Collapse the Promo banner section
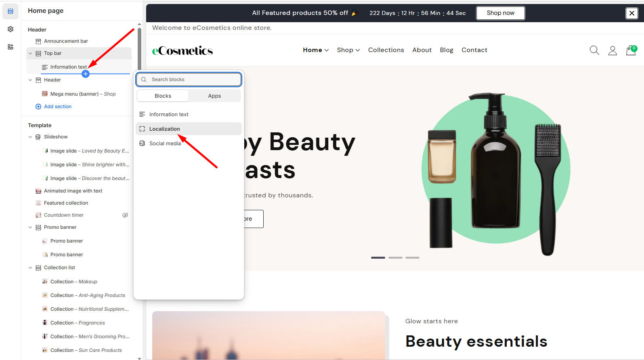 [30, 227]
